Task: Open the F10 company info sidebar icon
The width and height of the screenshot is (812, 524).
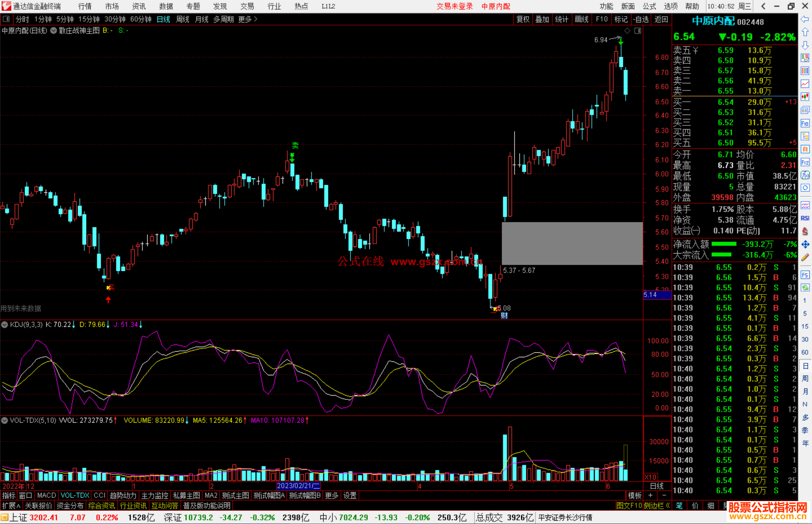Action: coord(805,123)
